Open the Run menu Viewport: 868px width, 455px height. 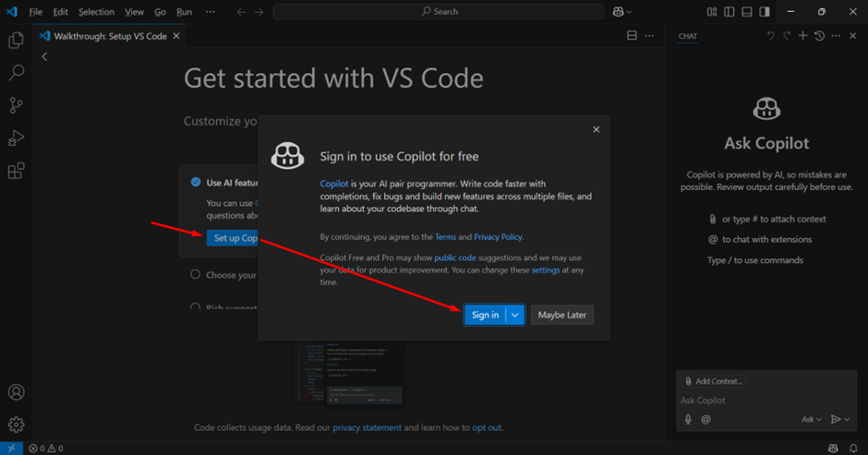[x=185, y=12]
